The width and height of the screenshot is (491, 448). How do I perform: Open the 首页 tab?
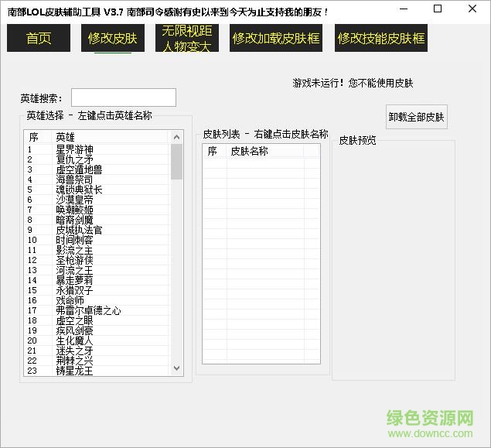point(38,38)
